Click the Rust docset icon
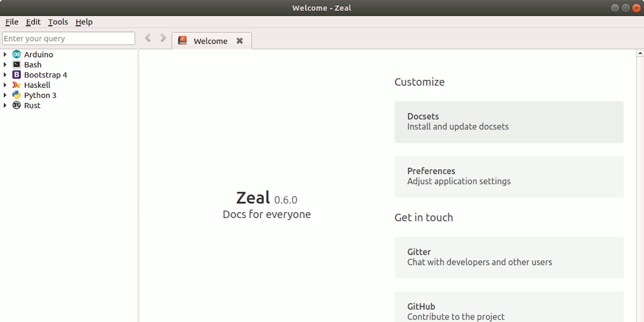 pyautogui.click(x=17, y=105)
